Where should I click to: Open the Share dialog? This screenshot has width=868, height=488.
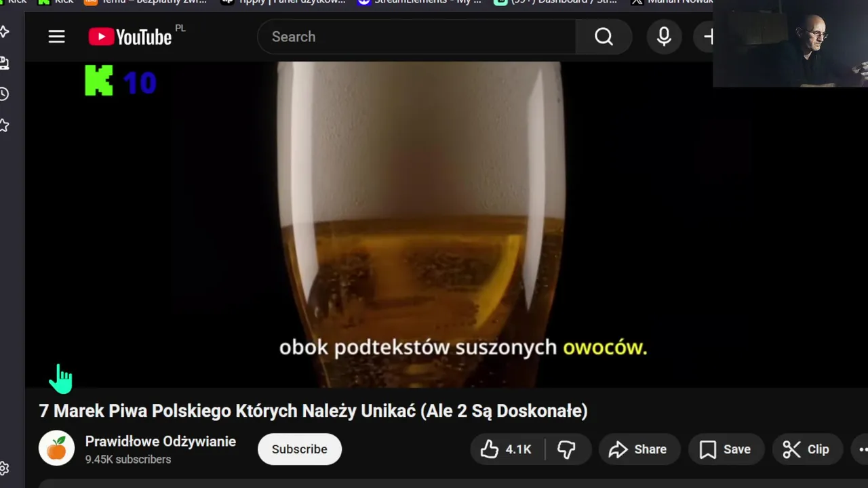coord(638,449)
